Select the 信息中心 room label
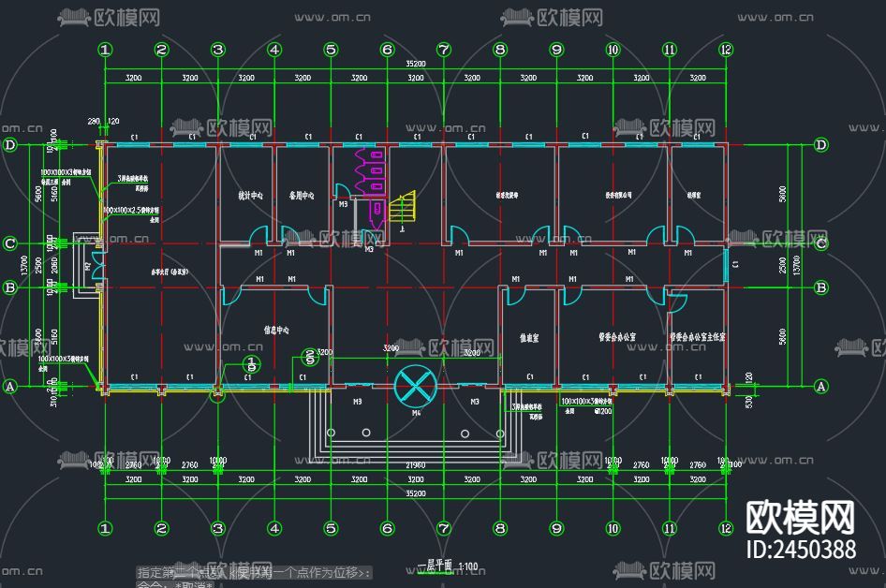 276,330
